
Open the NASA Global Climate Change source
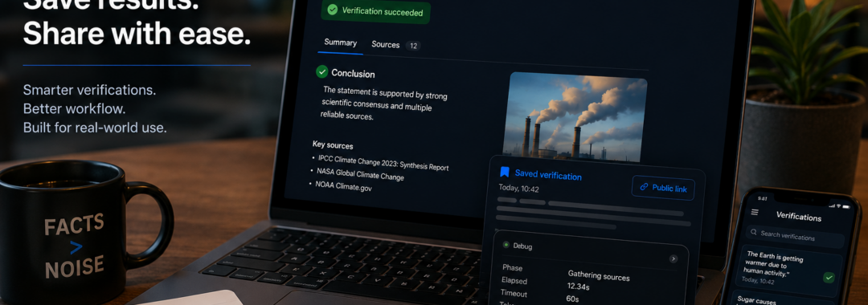click(360, 175)
